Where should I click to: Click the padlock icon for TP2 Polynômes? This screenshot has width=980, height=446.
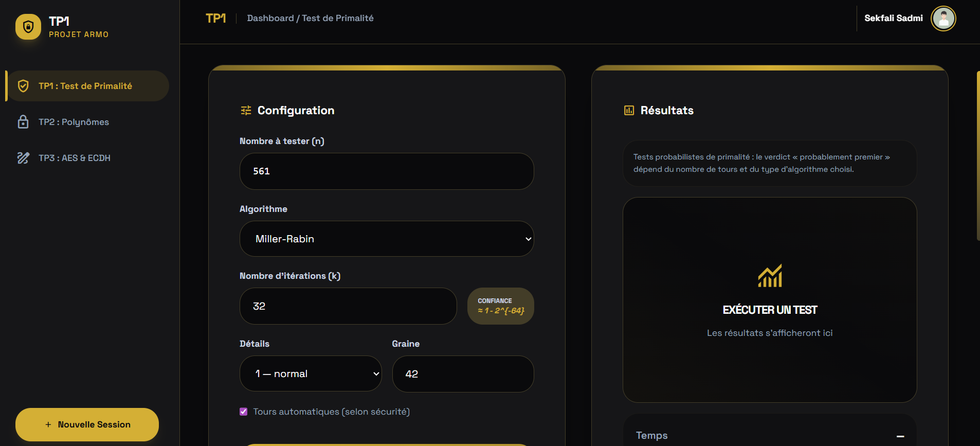[23, 122]
